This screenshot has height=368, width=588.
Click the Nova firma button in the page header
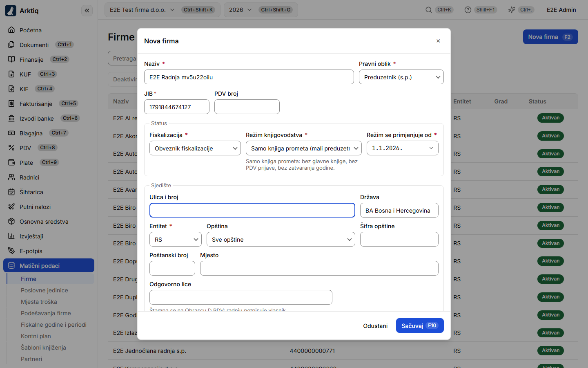click(x=550, y=37)
